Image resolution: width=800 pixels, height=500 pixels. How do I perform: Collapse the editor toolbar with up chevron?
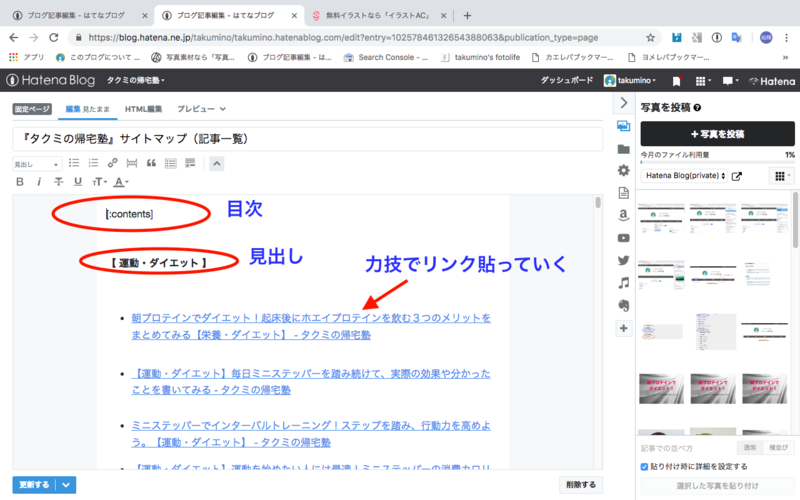click(x=217, y=164)
